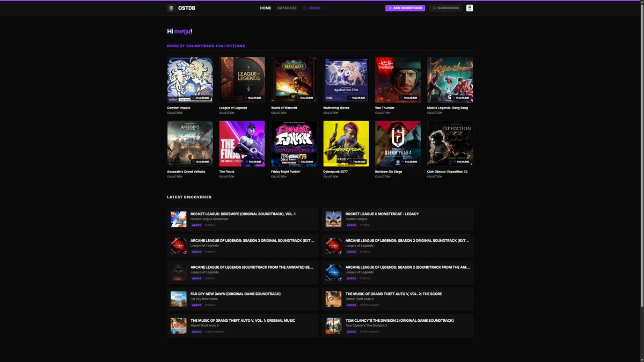The image size is (644, 362).
Task: Click Rocket League x Monstercat cover art
Action: 334,219
